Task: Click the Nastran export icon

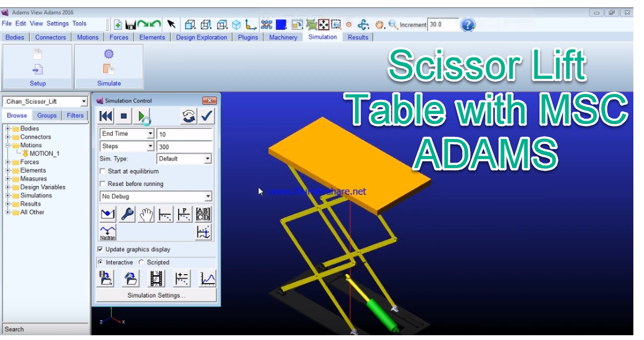Action: [x=108, y=233]
